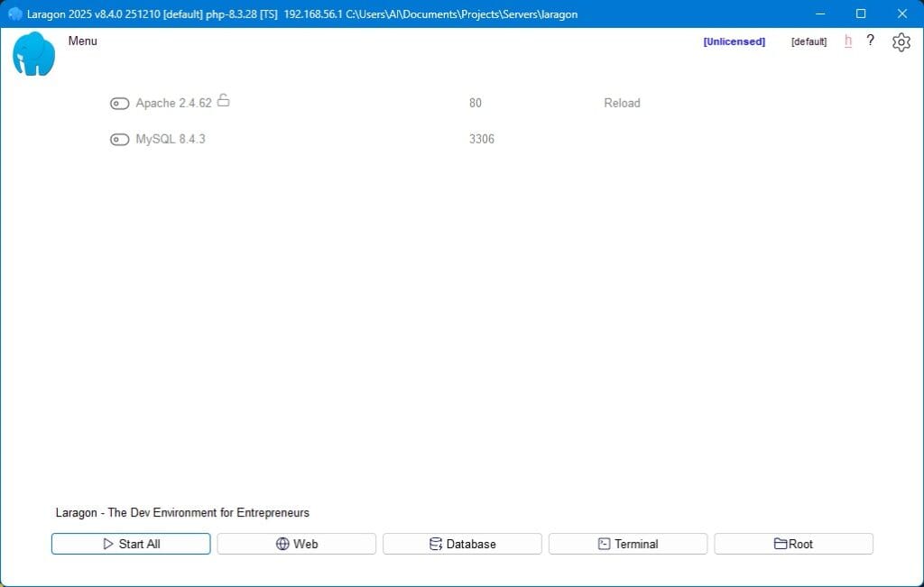Click the [default] profile selector

[x=808, y=42]
